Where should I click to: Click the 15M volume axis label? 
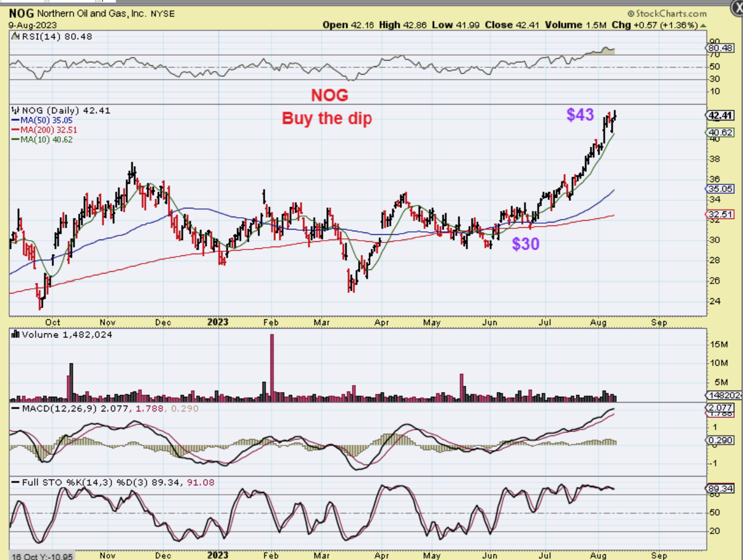pyautogui.click(x=719, y=344)
